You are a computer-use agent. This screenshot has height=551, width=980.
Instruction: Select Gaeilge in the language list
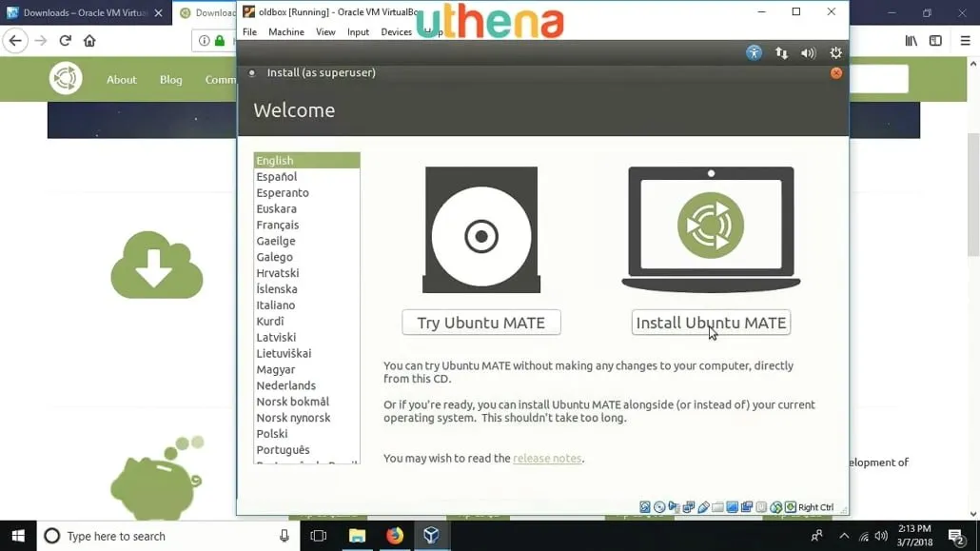tap(307, 241)
